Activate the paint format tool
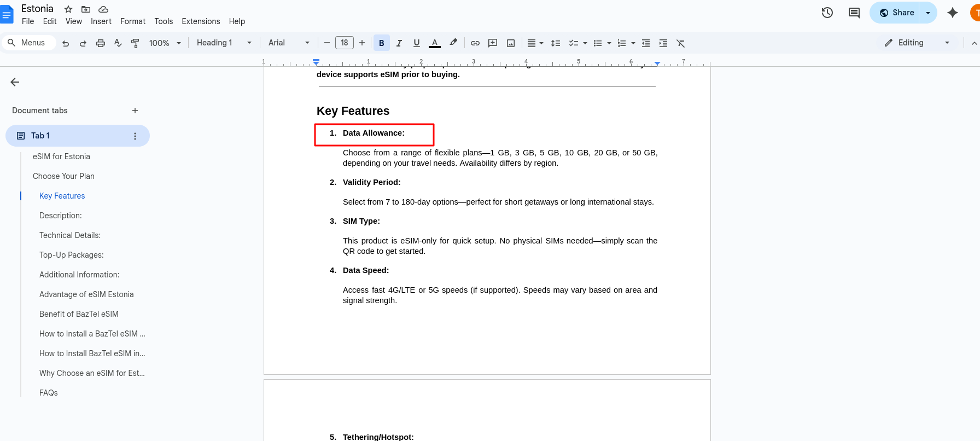980x441 pixels. (x=135, y=43)
